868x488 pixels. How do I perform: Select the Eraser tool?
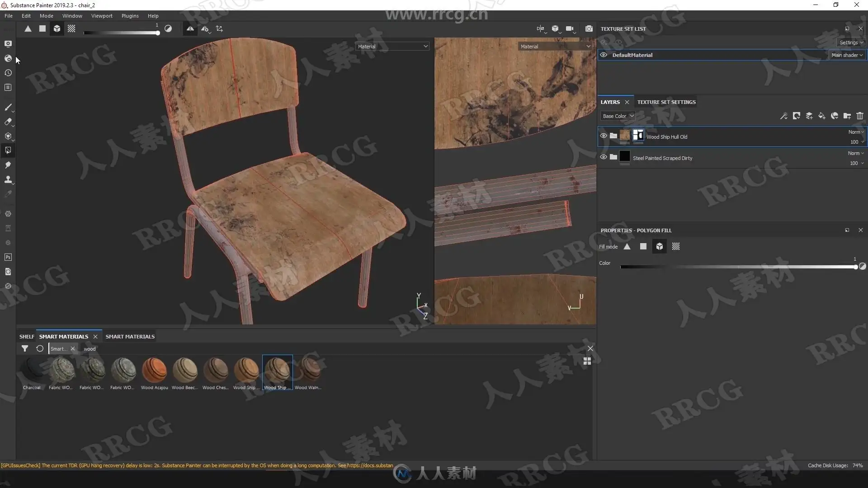coord(8,122)
